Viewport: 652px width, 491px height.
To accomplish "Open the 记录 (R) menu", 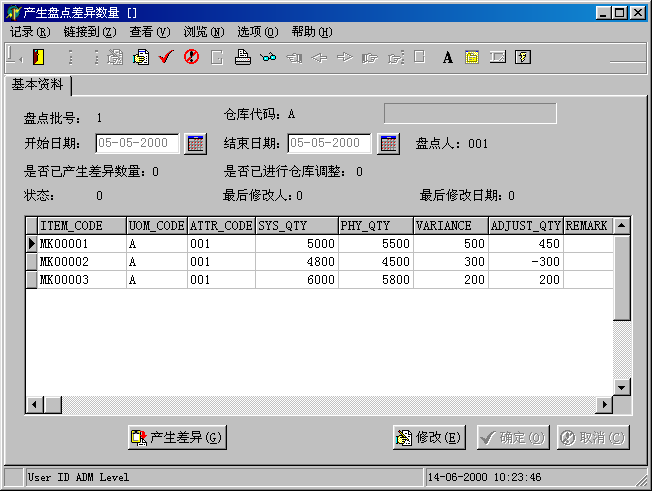I will coord(30,32).
